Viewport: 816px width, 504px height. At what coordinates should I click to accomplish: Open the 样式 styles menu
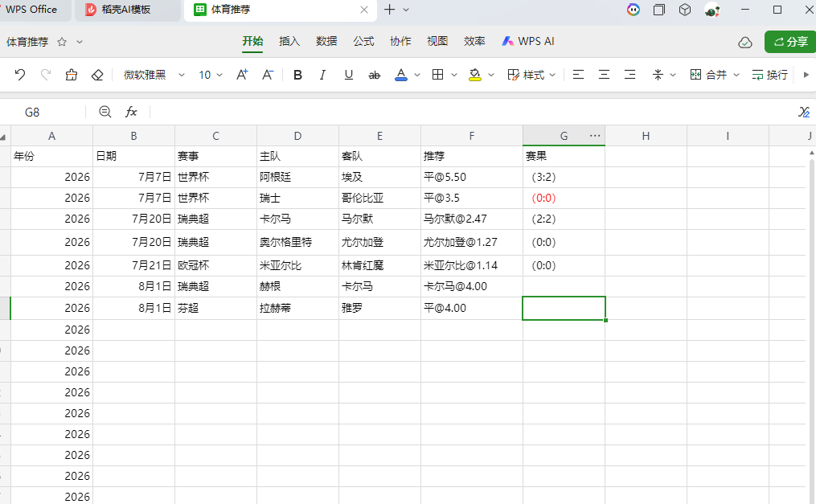pyautogui.click(x=531, y=75)
